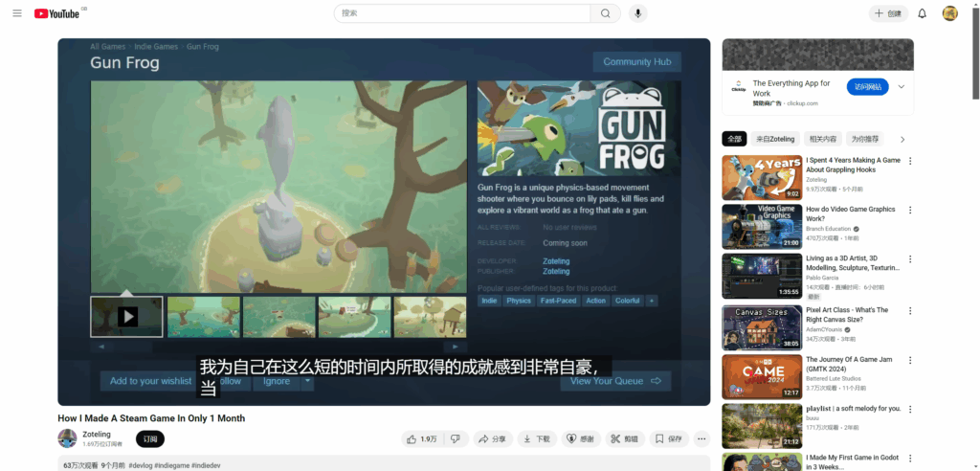Click the Colorful tag in video
This screenshot has width=980, height=471.
click(x=628, y=301)
